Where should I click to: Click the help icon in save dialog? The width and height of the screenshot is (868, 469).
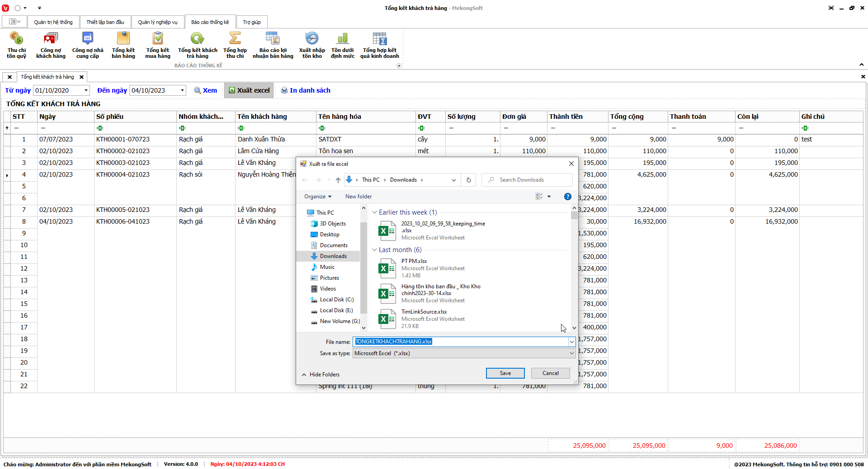click(567, 197)
